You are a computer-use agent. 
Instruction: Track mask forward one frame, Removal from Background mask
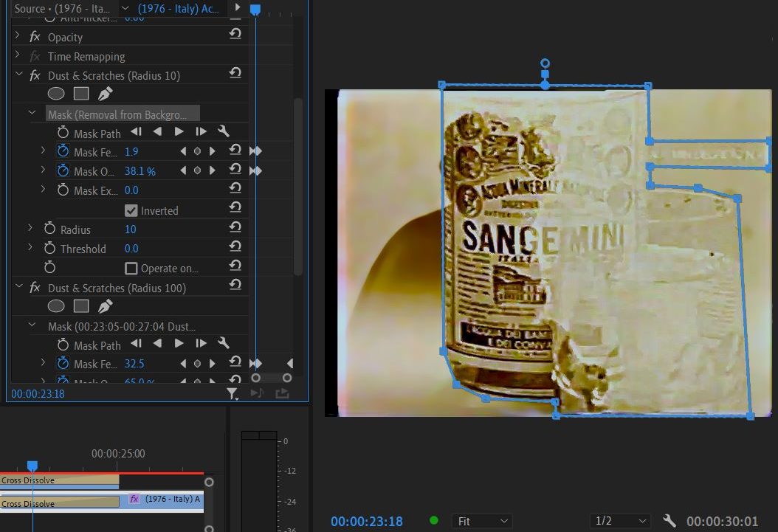click(201, 131)
